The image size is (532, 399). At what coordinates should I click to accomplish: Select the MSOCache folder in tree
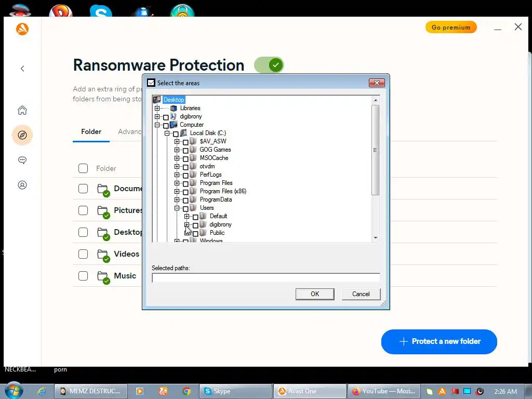tap(214, 158)
